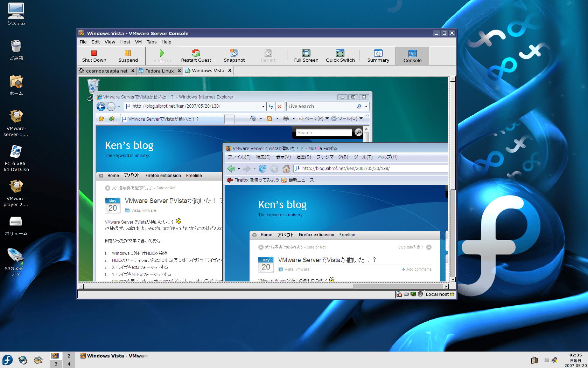Viewport: 588px width, 368px height.
Task: Switch VM to Full Screen mode
Action: tap(306, 56)
